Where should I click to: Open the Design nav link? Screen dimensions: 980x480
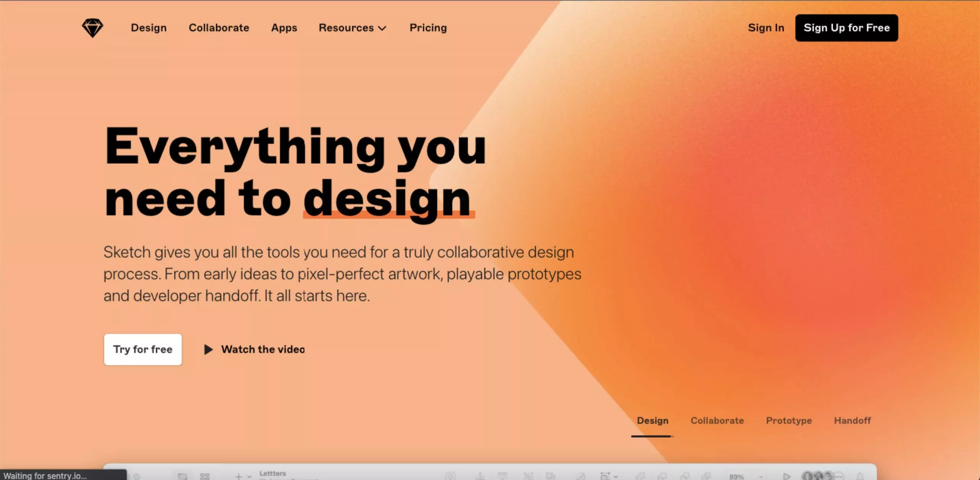point(149,28)
